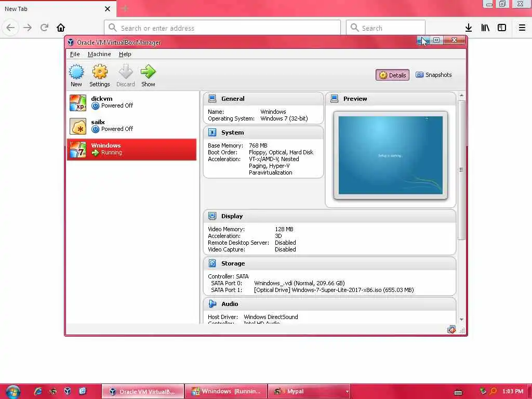Select the dickvm virtual machine
Image resolution: width=532 pixels, height=399 pixels.
point(131,102)
